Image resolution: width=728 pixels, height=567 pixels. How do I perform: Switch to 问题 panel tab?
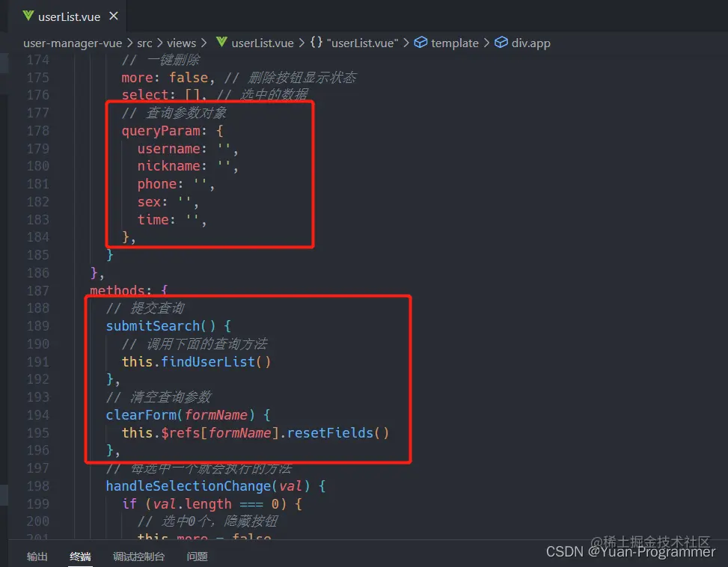[x=197, y=557]
